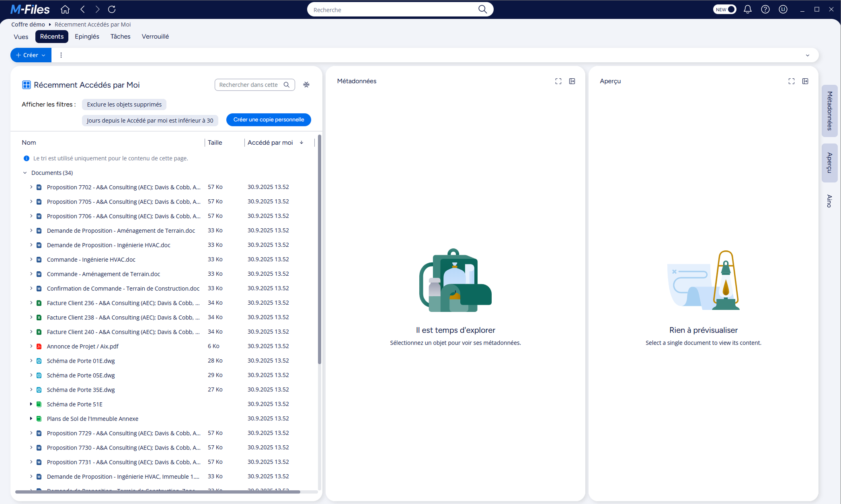Open the Tâches tab
Image resolution: width=841 pixels, height=504 pixels.
(120, 37)
